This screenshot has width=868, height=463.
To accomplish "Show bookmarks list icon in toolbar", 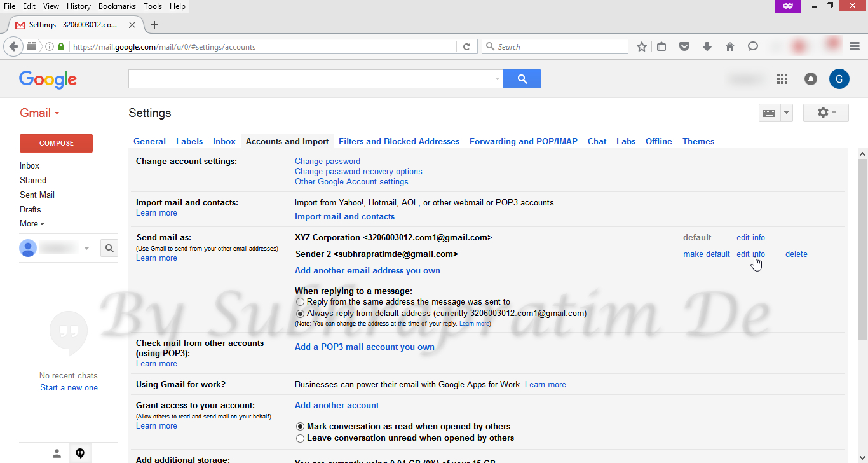I will point(661,46).
